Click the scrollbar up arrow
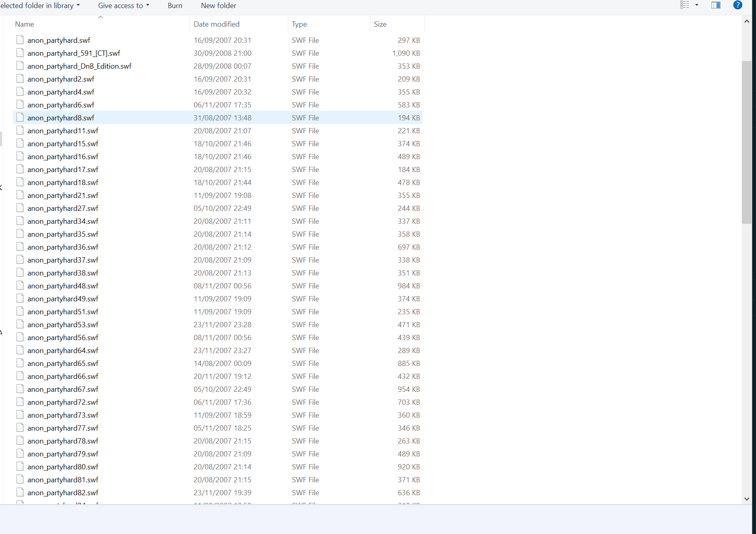 (747, 21)
